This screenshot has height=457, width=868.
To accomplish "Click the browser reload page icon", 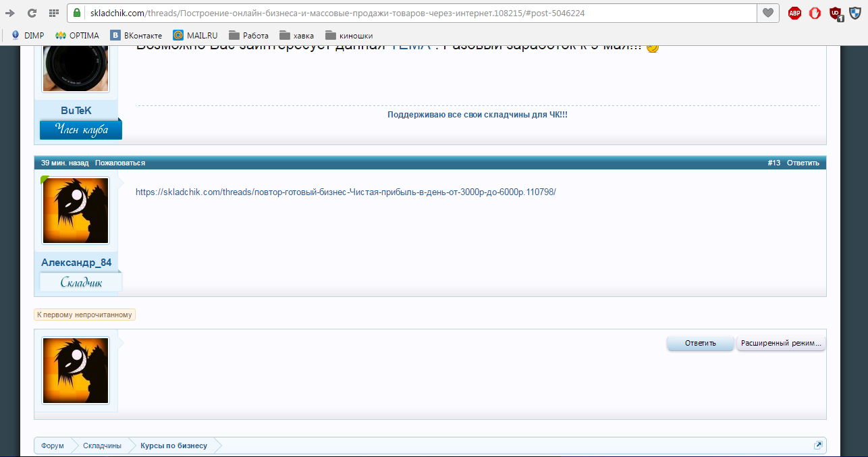I will tap(31, 13).
